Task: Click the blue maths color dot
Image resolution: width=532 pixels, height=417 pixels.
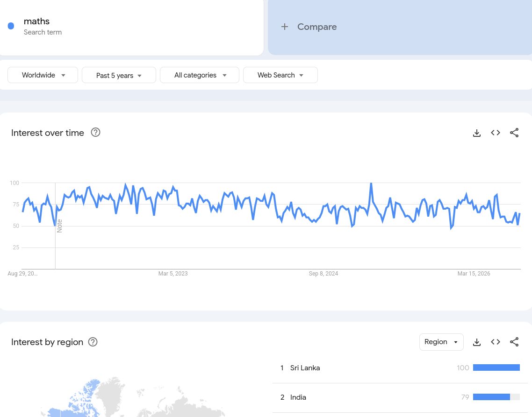Action: click(11, 26)
